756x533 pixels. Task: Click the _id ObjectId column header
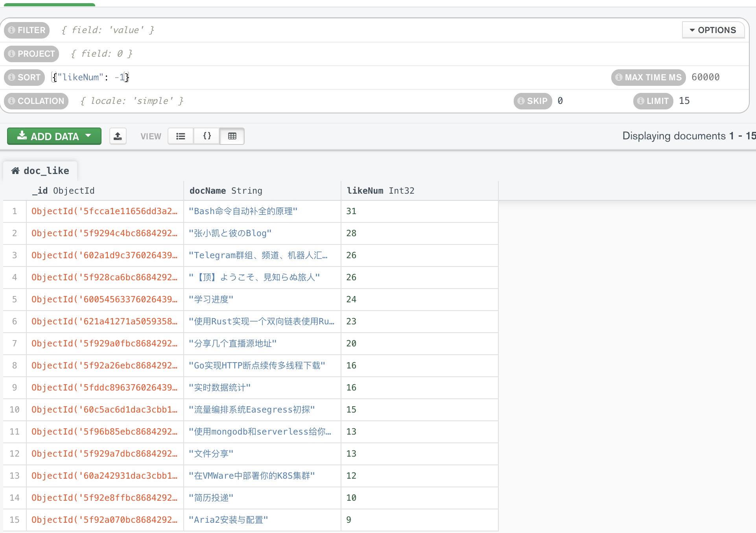pyautogui.click(x=105, y=191)
